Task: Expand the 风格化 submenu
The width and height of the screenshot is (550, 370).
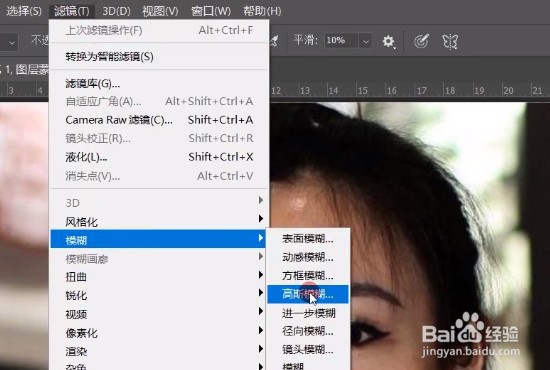Action: 158,222
